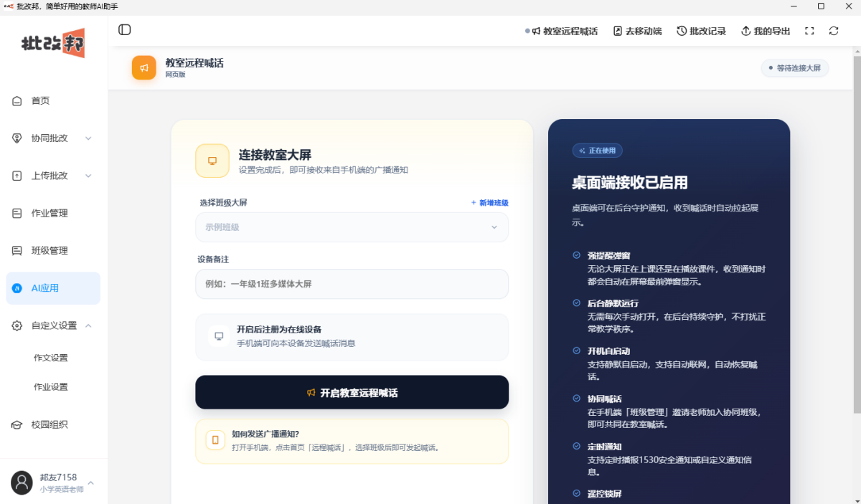This screenshot has width=861, height=504.
Task: Open 批改记录 history
Action: pos(702,32)
